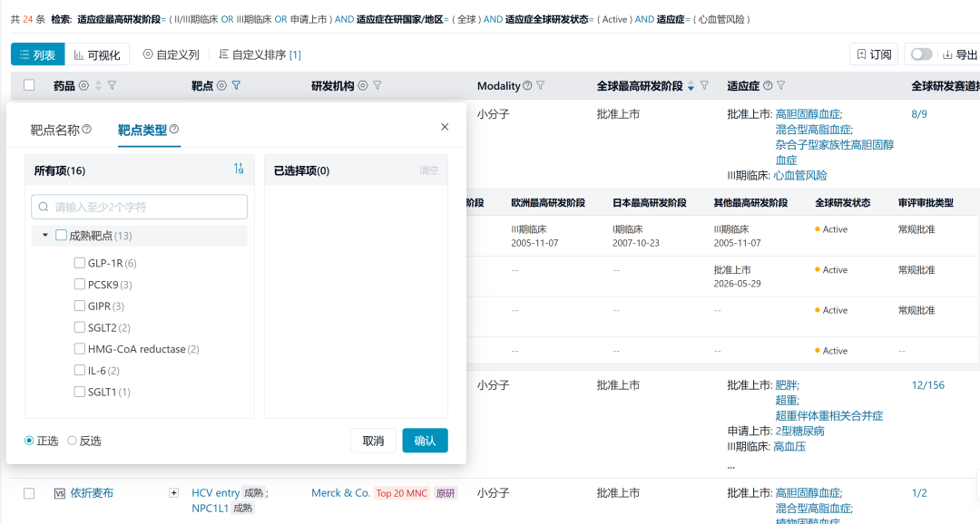Viewport: 980px width, 524px height.
Task: Open the filter funnel for 药品 column
Action: [112, 85]
